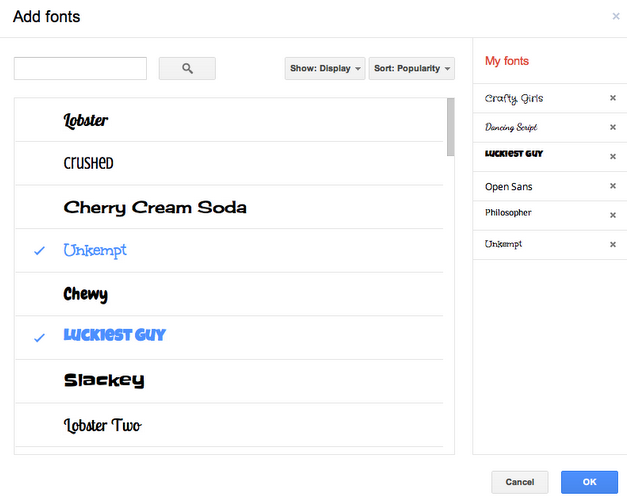Open the Show: Display dropdown

click(x=325, y=69)
